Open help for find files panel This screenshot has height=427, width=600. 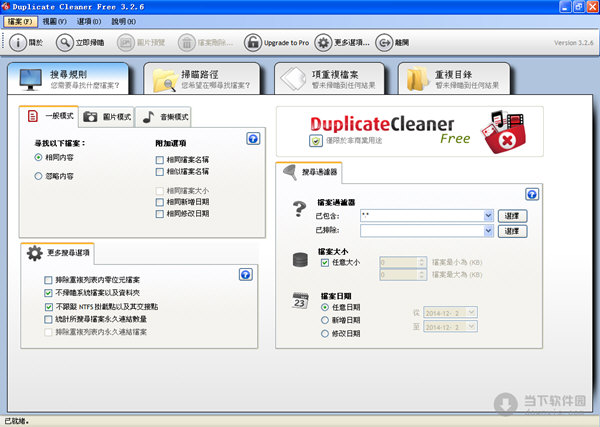(x=253, y=139)
